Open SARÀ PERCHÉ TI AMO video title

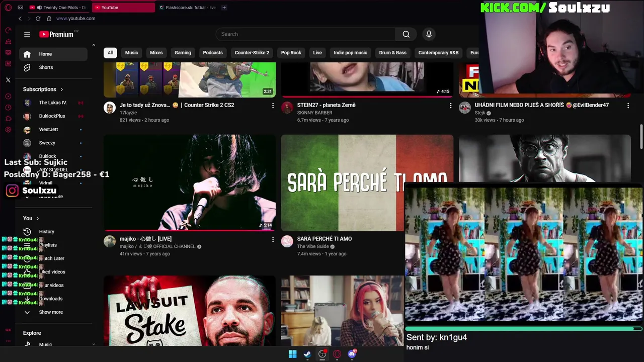coord(324,239)
